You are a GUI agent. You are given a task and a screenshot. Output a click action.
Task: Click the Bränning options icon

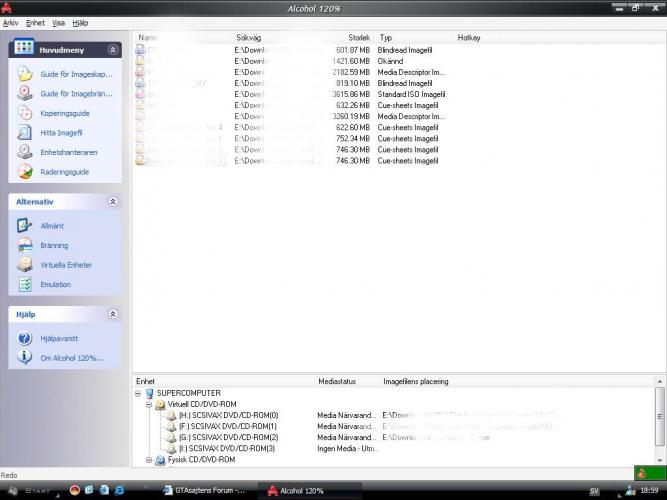click(x=25, y=245)
